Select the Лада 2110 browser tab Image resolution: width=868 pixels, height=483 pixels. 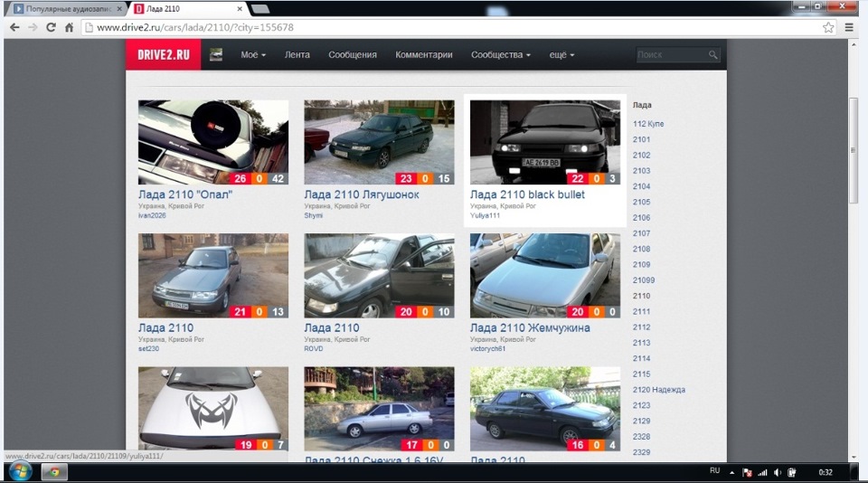(188, 9)
